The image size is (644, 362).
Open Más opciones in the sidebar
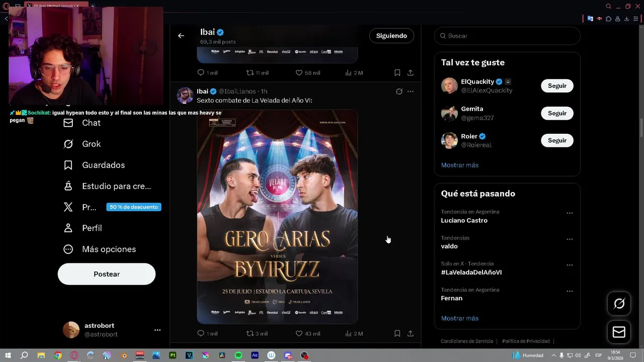(99, 249)
